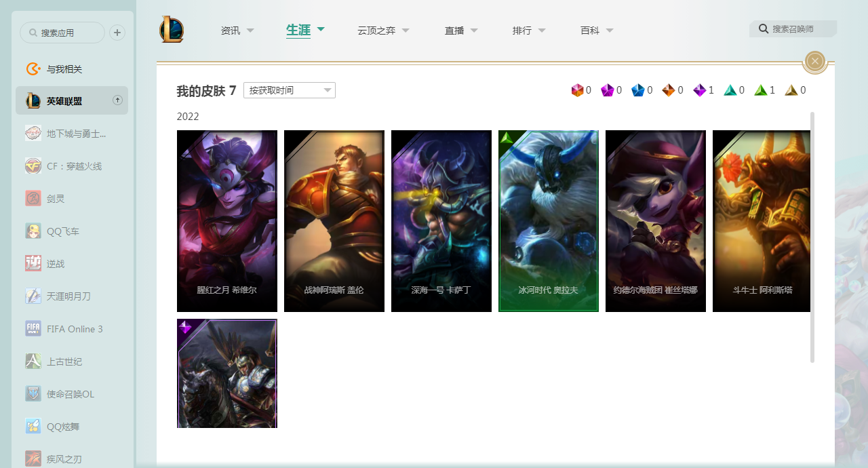This screenshot has height=468, width=868.
Task: Open the FIFA Online 3 app icon
Action: (x=33, y=329)
